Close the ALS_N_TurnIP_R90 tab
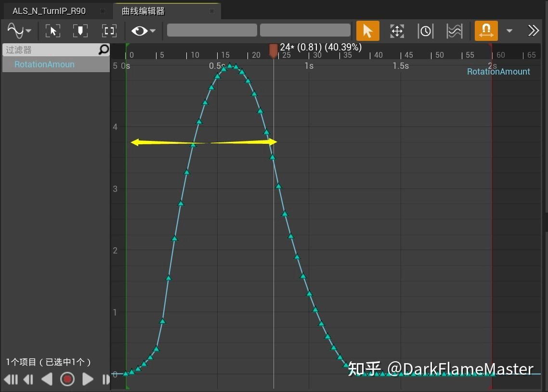The width and height of the screenshot is (548, 392). (103, 11)
